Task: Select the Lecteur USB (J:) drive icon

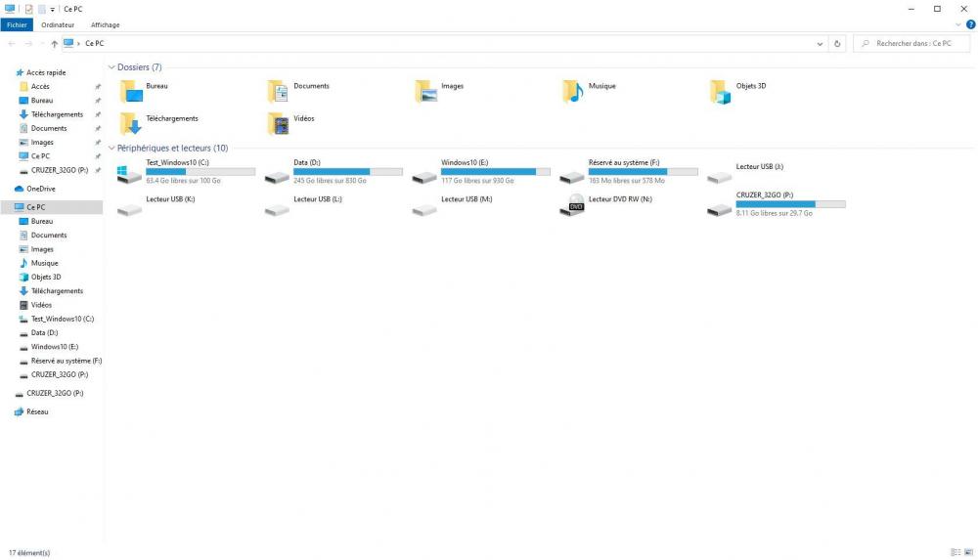Action: click(719, 178)
